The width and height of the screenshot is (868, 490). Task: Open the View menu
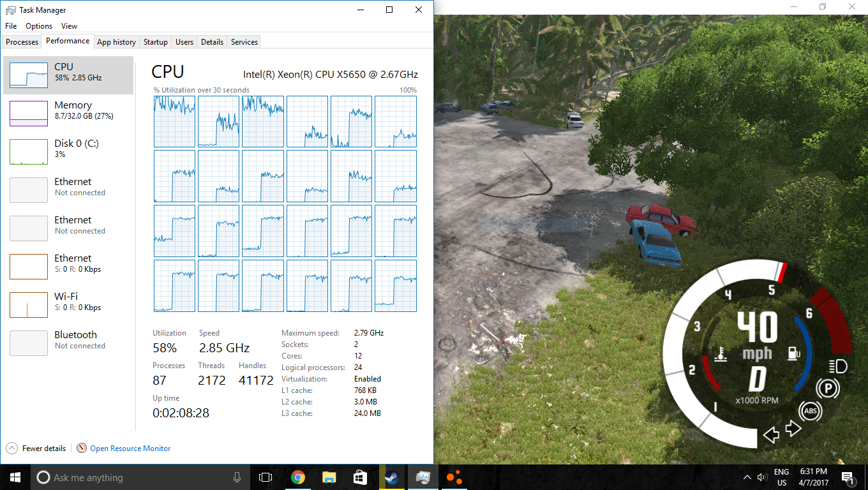[x=69, y=26]
